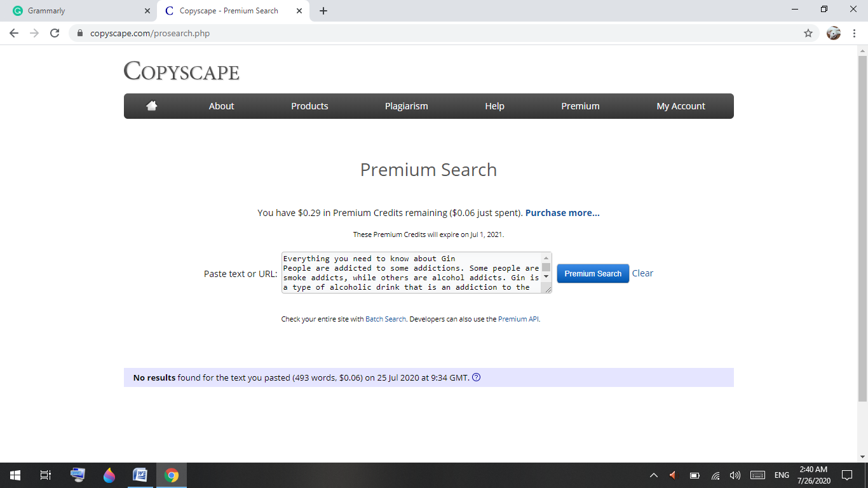Open the Premium menu item
This screenshot has height=488, width=868.
coord(580,106)
